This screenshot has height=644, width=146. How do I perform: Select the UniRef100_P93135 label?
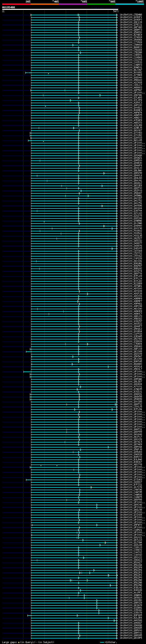coord(131,236)
